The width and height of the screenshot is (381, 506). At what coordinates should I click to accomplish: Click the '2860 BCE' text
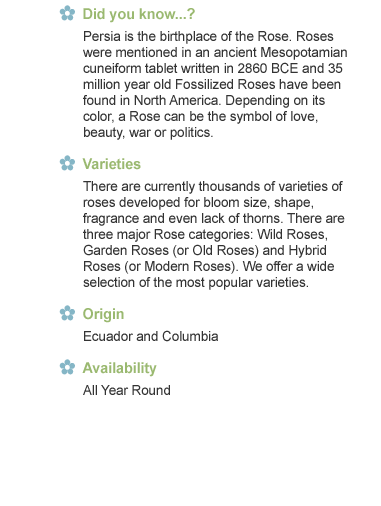pos(268,68)
